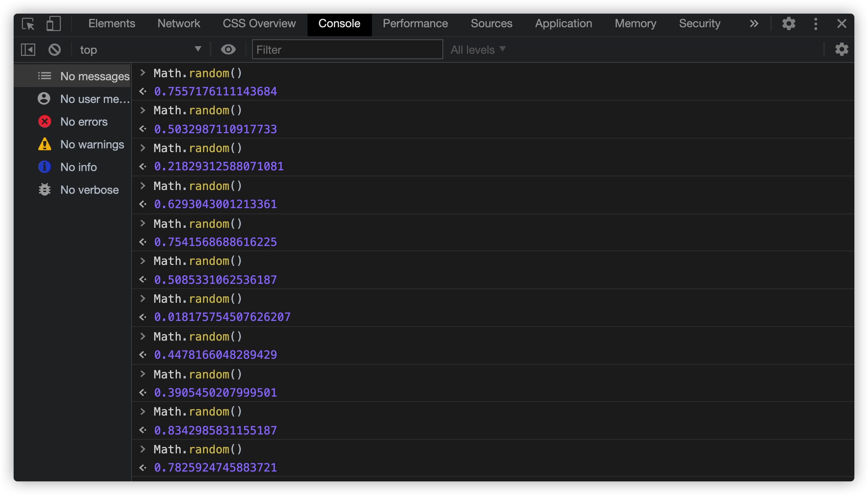Open the CSS Overview tab
The image size is (868, 495).
click(259, 23)
